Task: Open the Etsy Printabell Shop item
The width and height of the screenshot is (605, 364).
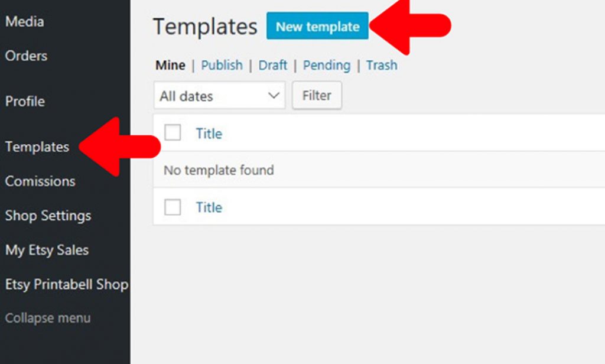Action: coord(67,284)
